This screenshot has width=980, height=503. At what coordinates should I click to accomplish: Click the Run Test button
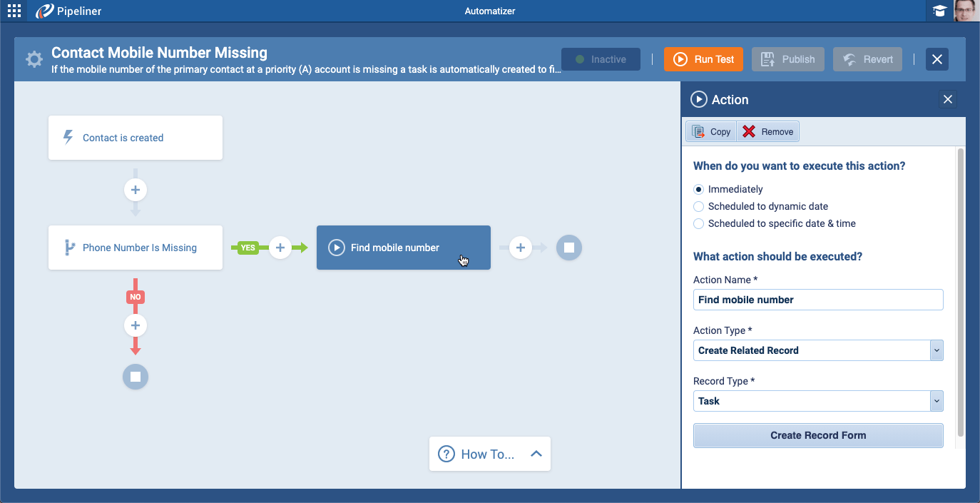(x=703, y=59)
